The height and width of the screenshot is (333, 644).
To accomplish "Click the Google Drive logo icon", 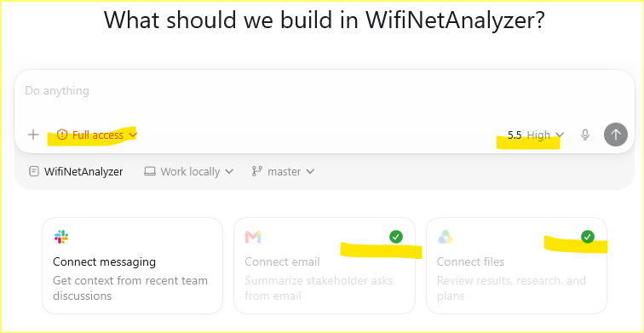I will coord(446,237).
